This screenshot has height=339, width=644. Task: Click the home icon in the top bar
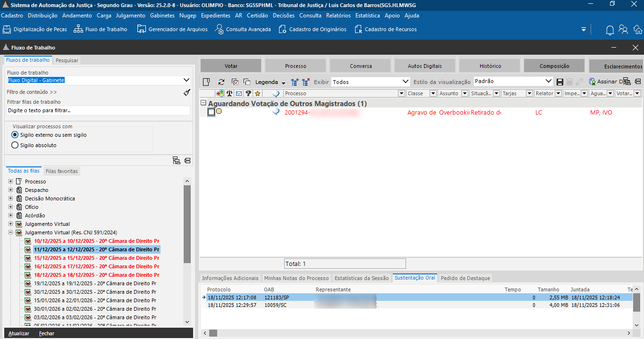point(638,30)
